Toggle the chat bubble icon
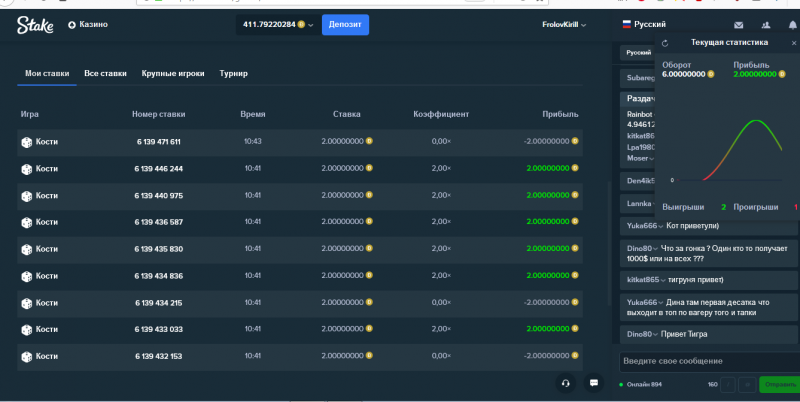Image resolution: width=800 pixels, height=402 pixels. (x=594, y=383)
